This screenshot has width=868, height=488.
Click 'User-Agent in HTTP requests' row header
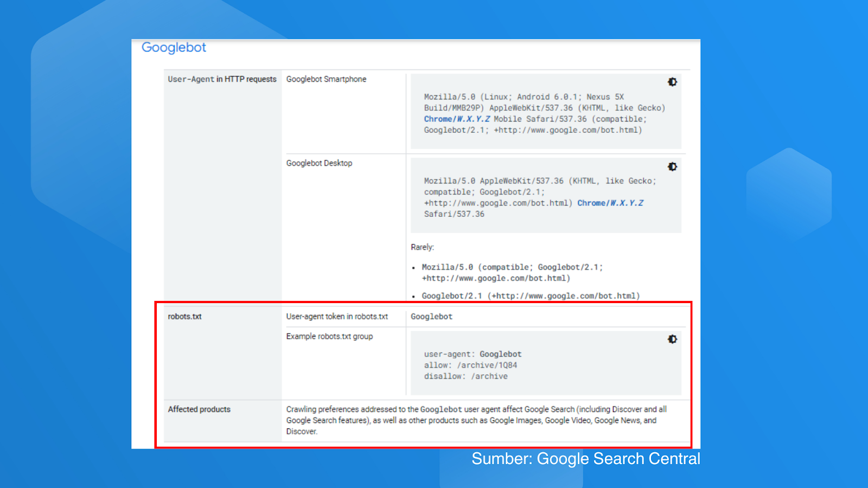click(x=222, y=79)
